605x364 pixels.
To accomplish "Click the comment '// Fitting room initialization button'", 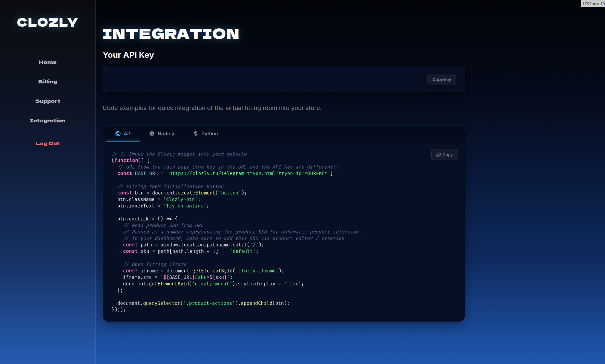I will coord(170,186).
